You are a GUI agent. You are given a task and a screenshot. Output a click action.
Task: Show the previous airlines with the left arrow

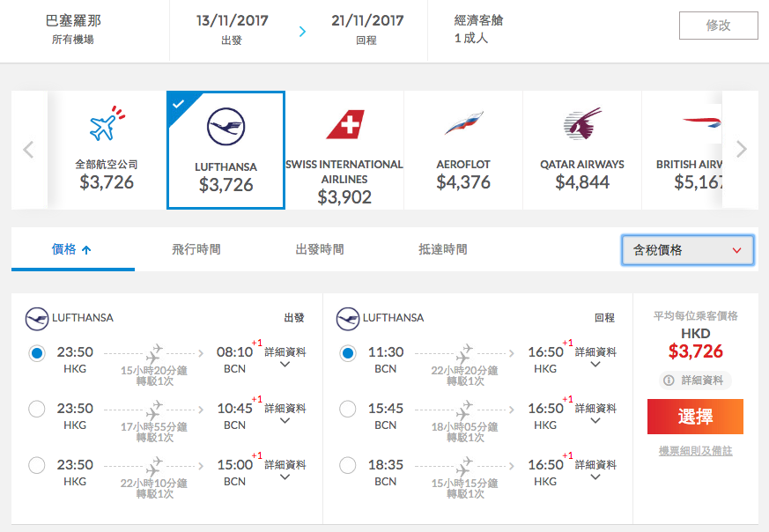[x=28, y=149]
